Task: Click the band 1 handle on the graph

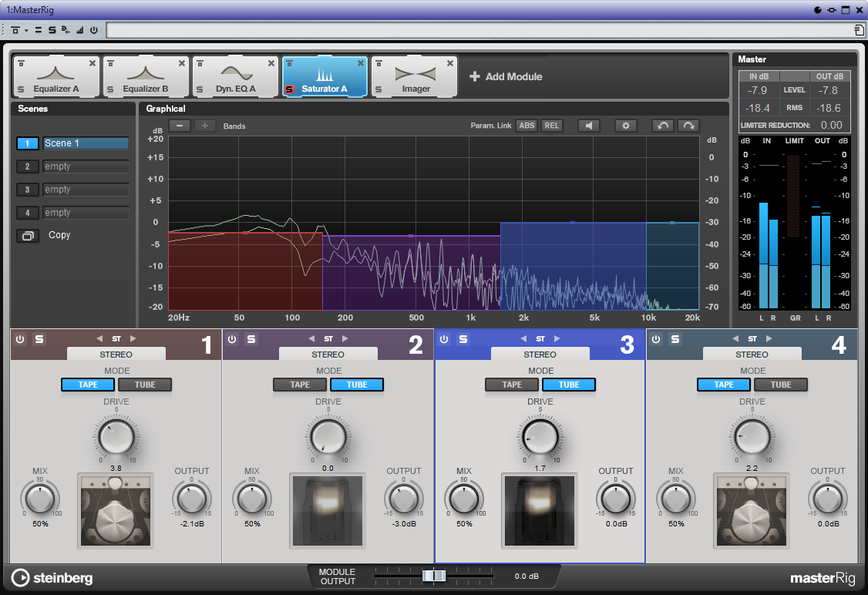Action: coord(245,233)
